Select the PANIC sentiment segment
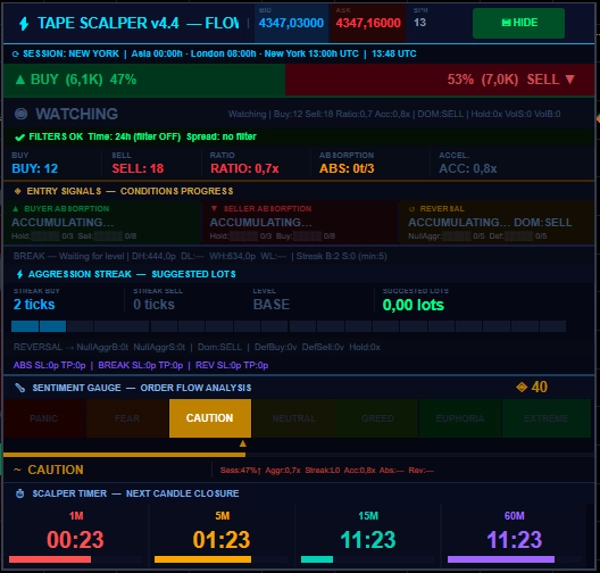Screen dimensions: 600x573 click(x=44, y=418)
